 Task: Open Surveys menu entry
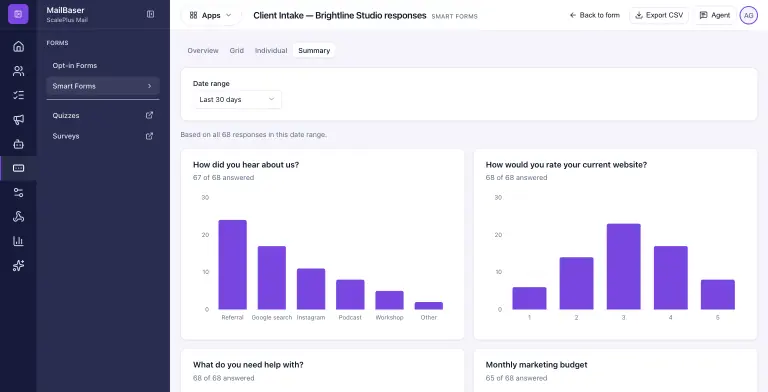coord(103,136)
